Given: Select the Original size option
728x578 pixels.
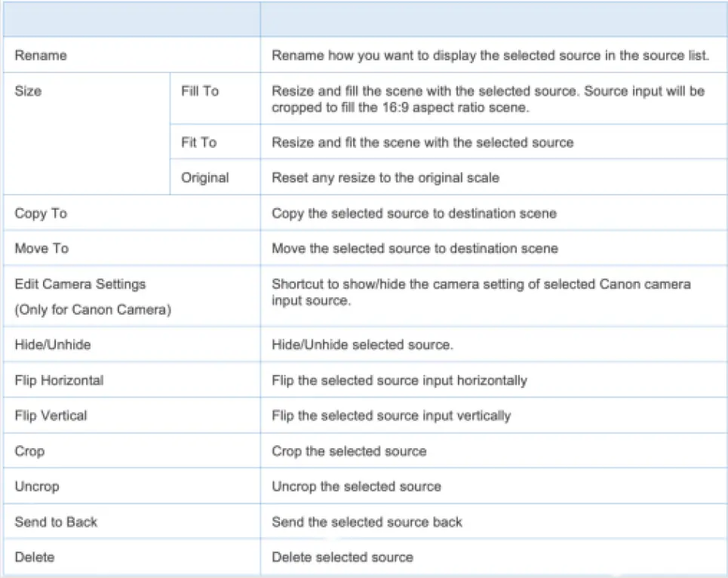Looking at the screenshot, I should click(204, 177).
